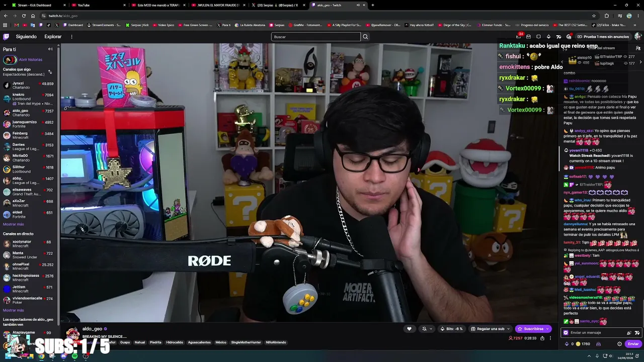The height and width of the screenshot is (362, 644).
Task: Open the Twitch whispers speech-bubble icon
Action: (538, 37)
